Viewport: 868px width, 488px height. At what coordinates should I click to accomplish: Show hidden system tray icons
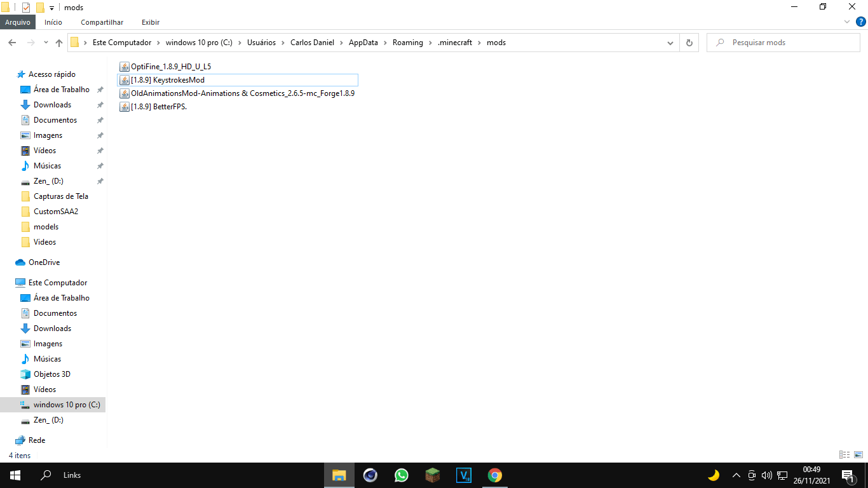click(x=736, y=475)
